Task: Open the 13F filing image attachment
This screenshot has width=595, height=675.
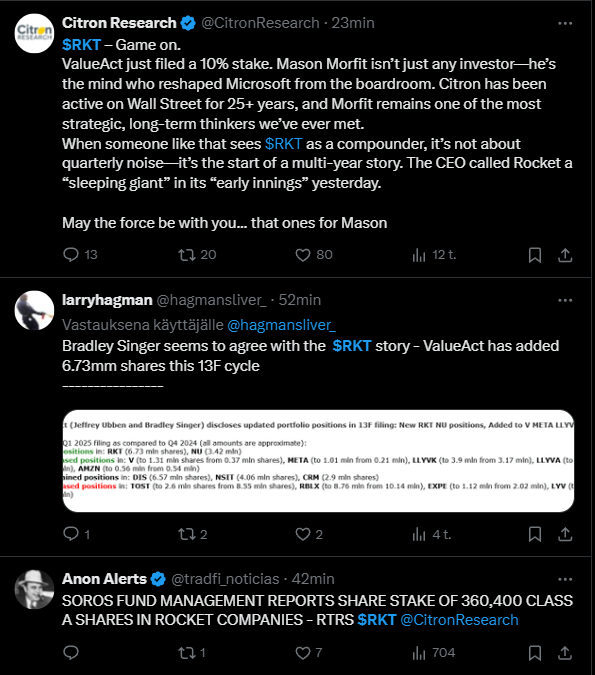Action: pos(318,461)
